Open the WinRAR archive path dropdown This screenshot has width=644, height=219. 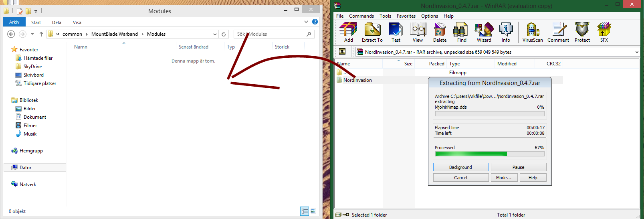pyautogui.click(x=637, y=52)
